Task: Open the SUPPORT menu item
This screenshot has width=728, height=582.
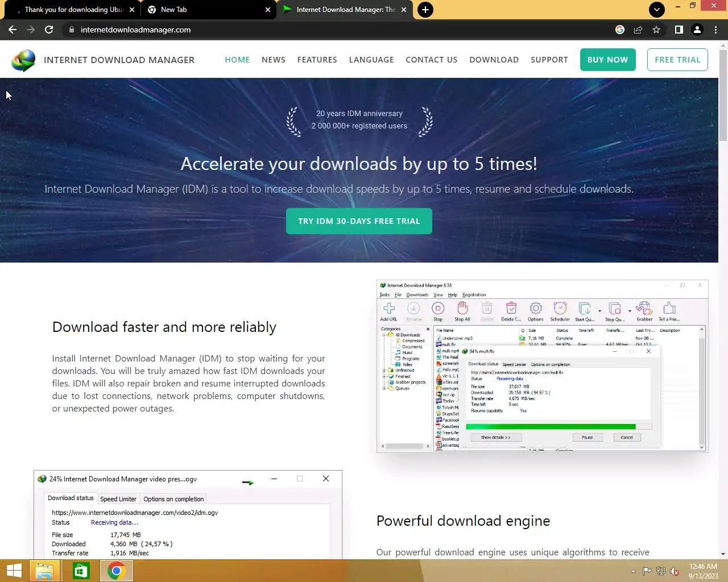Action: click(x=549, y=60)
